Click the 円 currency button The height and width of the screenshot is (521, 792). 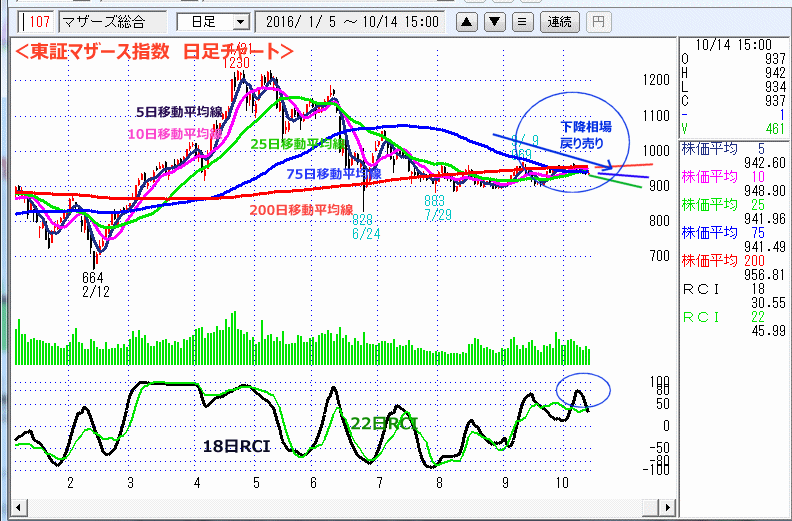(597, 21)
